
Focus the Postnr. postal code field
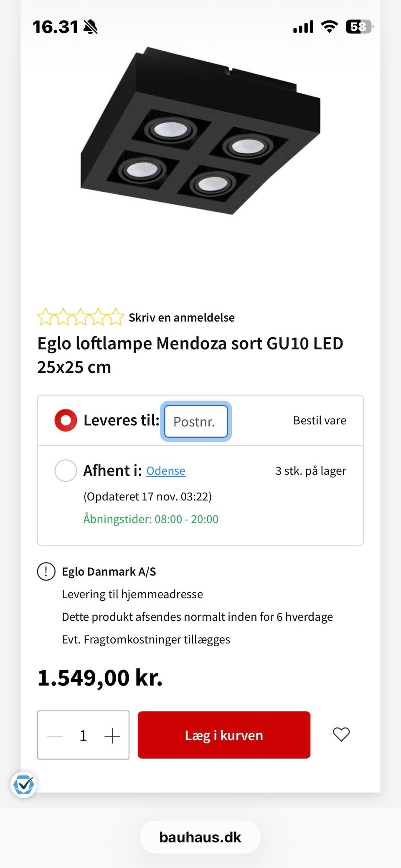tap(196, 421)
